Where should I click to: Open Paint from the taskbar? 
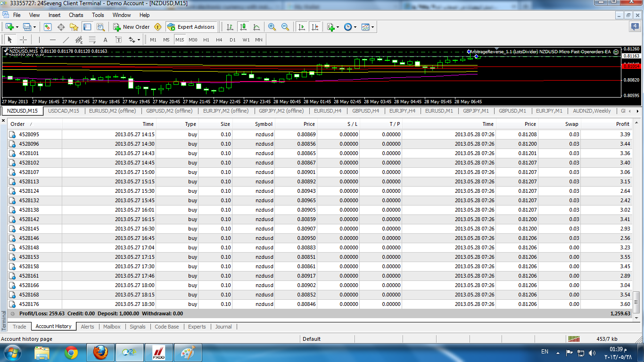tap(188, 353)
